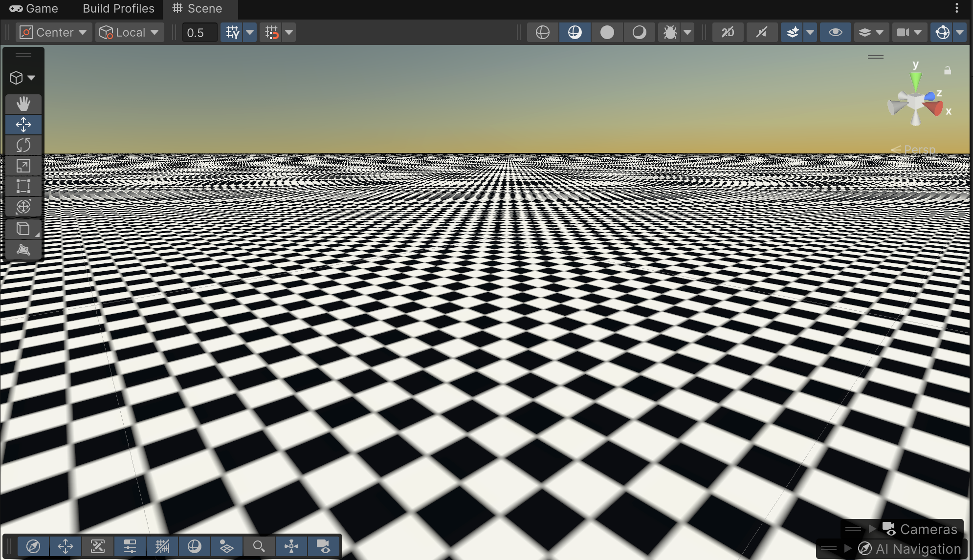Open the effects dropdown arrow
973x560 pixels.
[x=810, y=32]
